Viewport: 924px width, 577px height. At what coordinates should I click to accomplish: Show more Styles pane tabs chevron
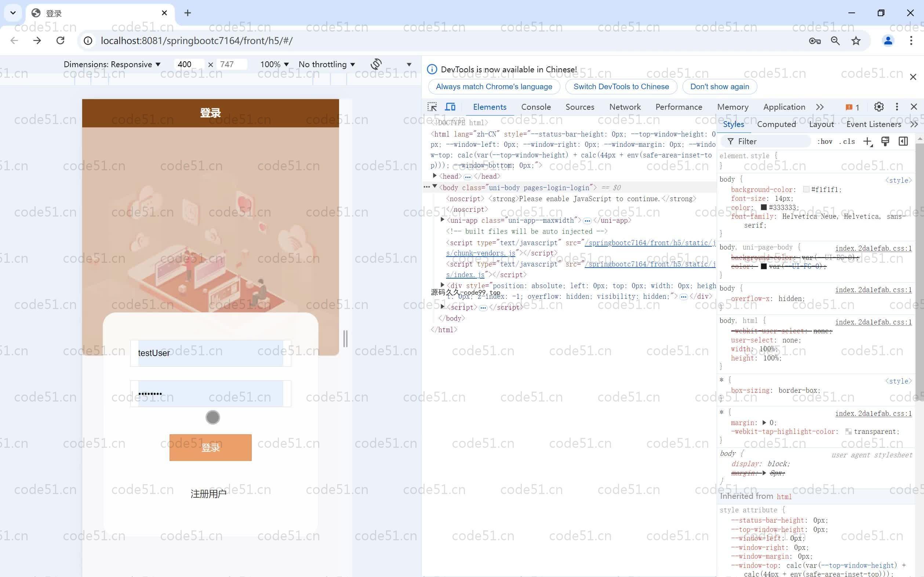point(914,124)
